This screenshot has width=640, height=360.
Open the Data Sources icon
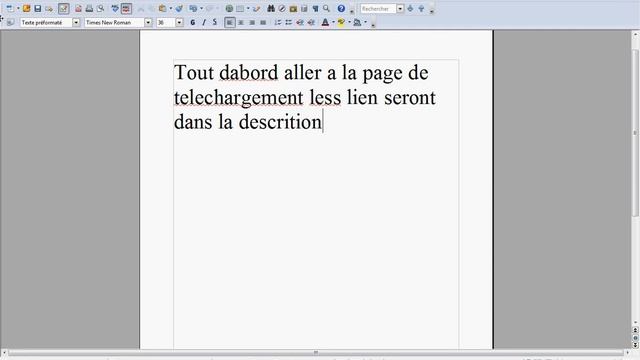[304, 9]
